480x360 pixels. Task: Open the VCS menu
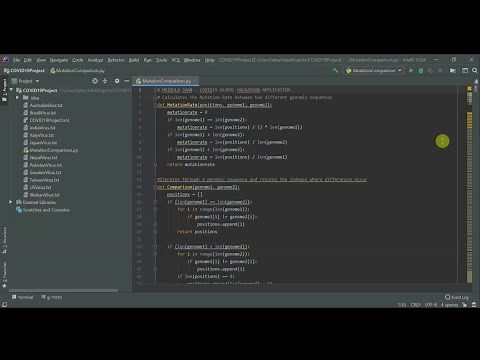175,60
